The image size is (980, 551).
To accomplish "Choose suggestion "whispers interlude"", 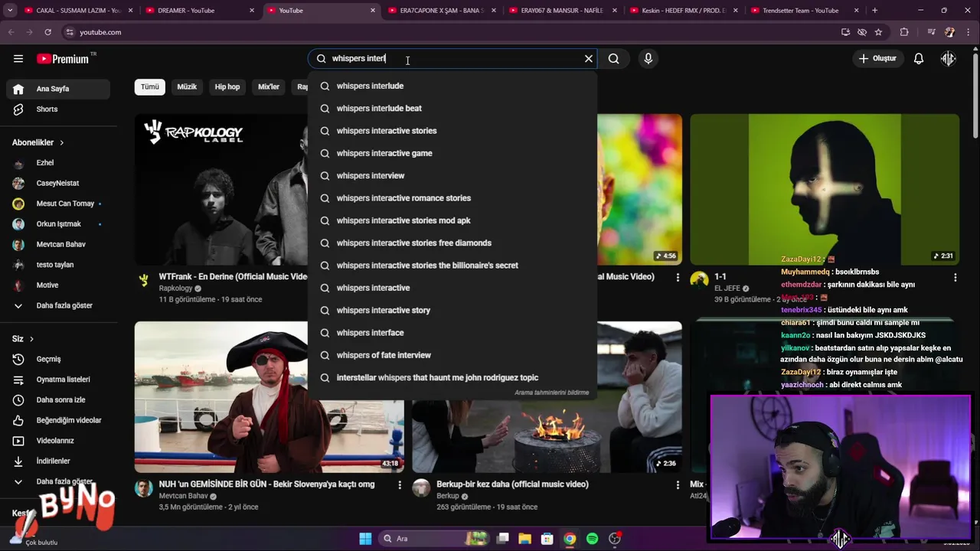I will click(452, 86).
